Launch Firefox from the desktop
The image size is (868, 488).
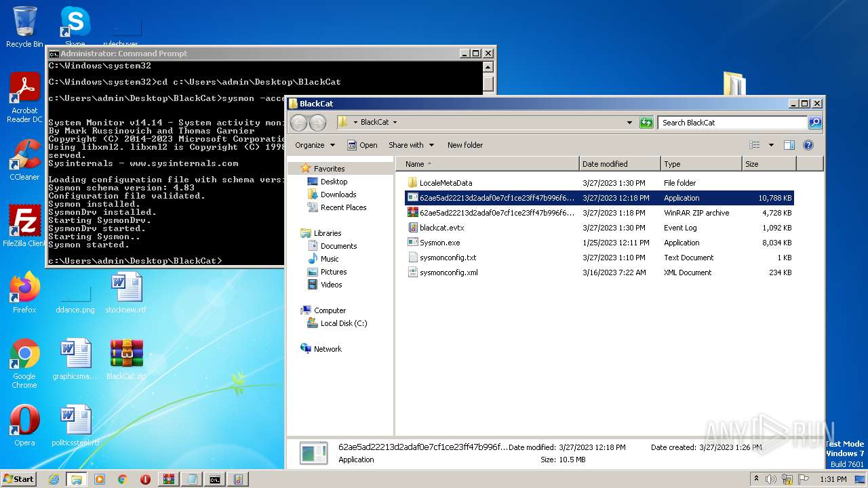[x=24, y=293]
